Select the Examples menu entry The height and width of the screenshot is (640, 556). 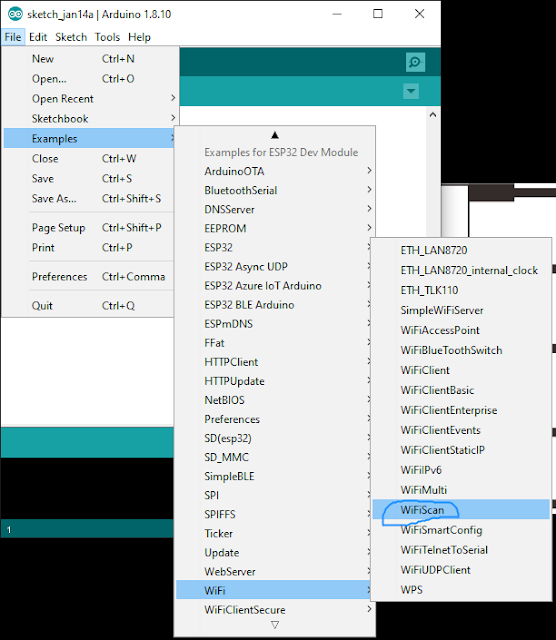tap(89, 139)
